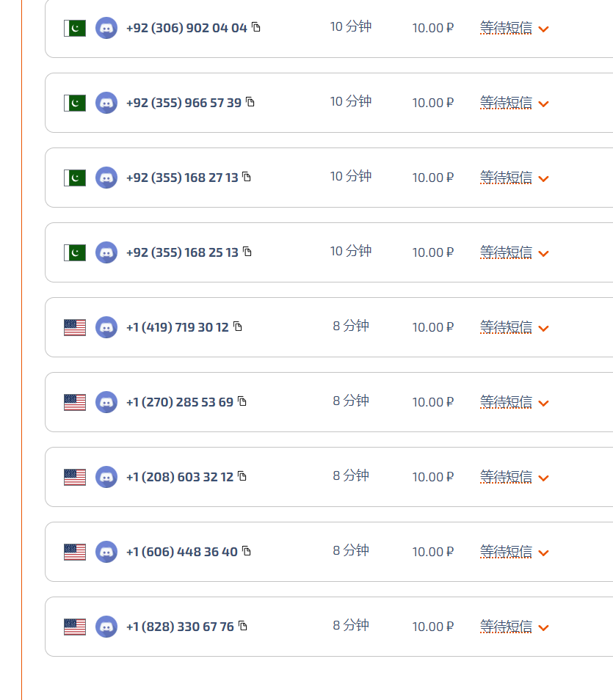The width and height of the screenshot is (613, 700).
Task: Expand chevron for +92 (355) 168 25 13 row
Action: click(543, 254)
